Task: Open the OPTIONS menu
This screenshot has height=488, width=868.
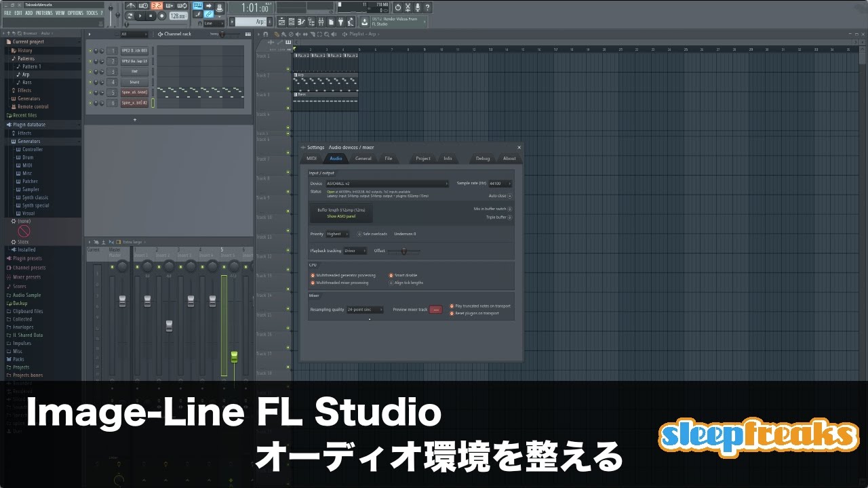Action: click(75, 13)
